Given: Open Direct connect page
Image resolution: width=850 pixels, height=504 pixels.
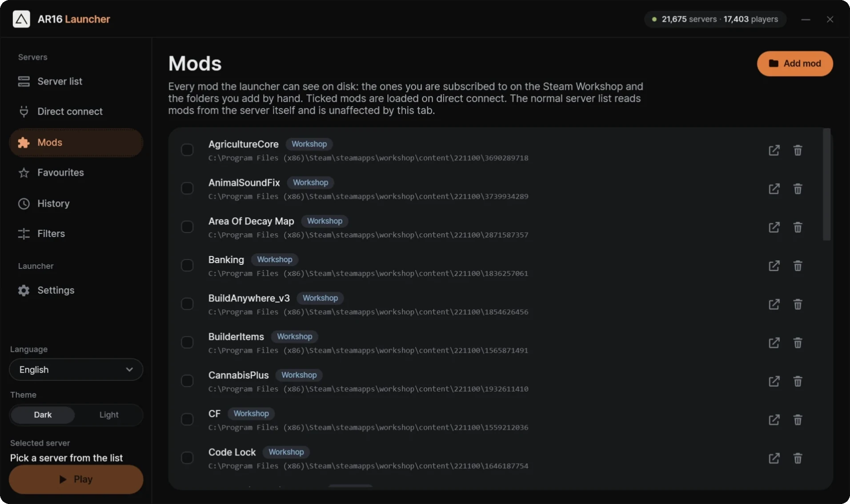Looking at the screenshot, I should 76,112.
